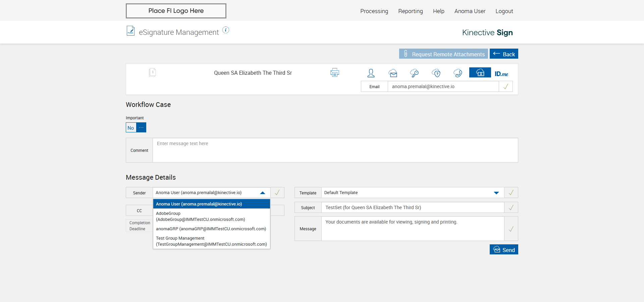This screenshot has width=644, height=302.
Task: Click the Send button
Action: point(503,250)
